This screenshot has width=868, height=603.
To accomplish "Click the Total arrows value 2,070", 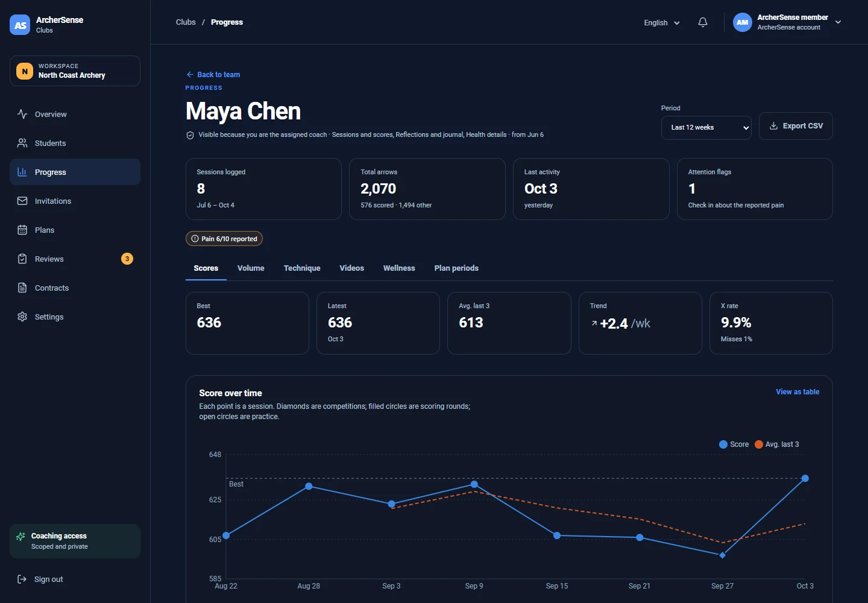I will (379, 189).
